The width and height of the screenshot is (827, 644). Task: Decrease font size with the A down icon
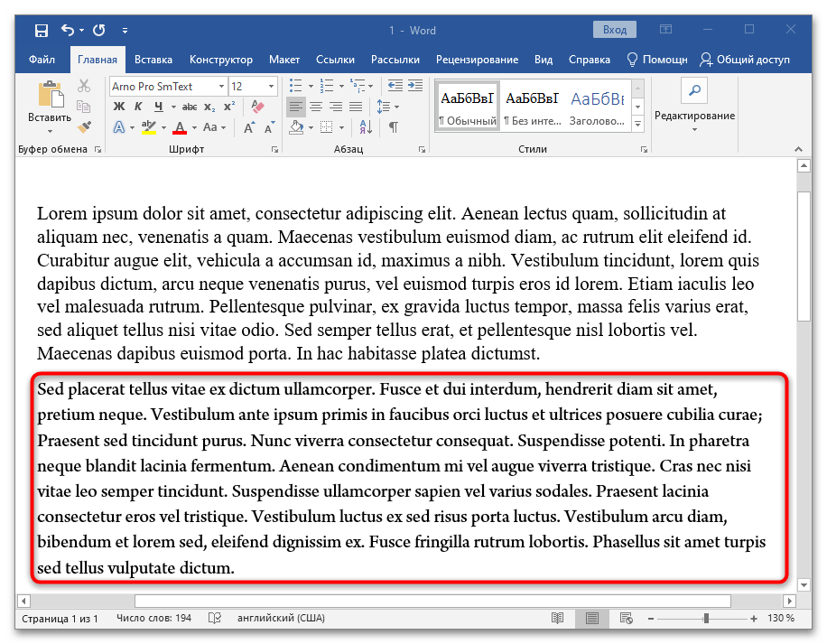click(x=270, y=127)
